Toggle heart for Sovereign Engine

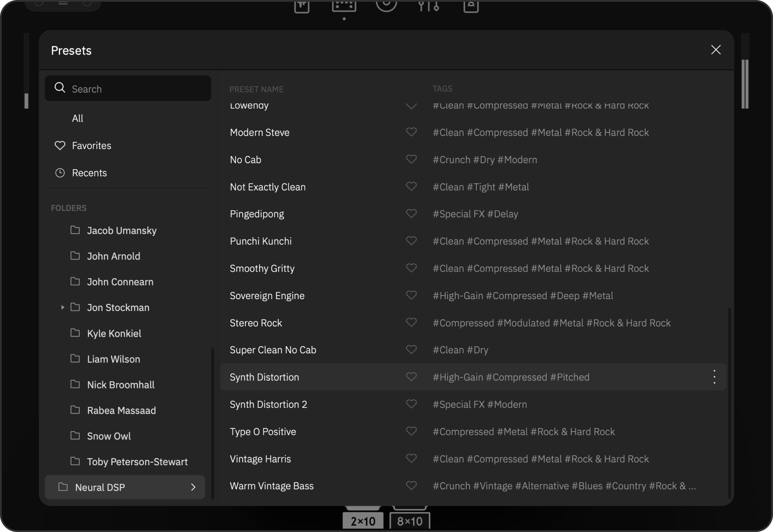click(x=411, y=295)
